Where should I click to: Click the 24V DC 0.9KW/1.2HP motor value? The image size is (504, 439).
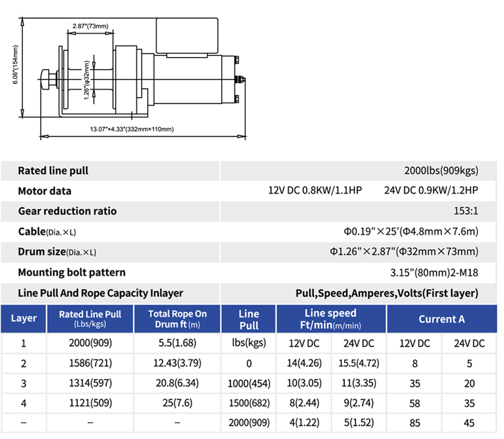click(x=431, y=191)
